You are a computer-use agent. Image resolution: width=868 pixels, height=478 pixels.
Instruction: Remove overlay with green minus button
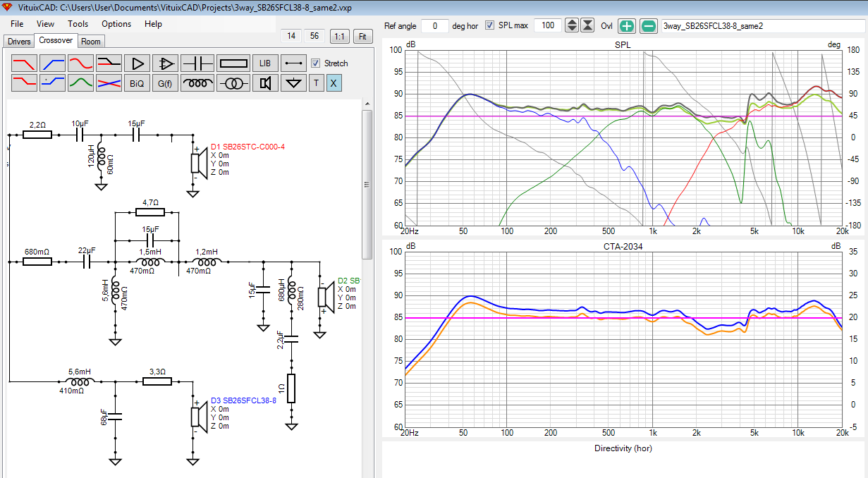coord(649,26)
